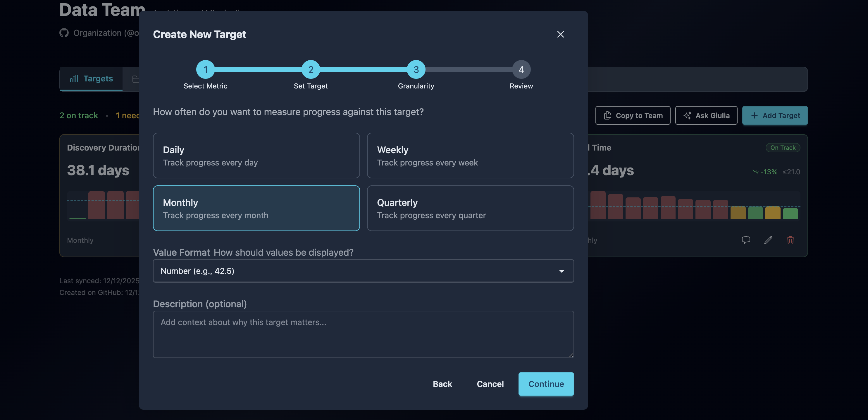Click the GitHub organization icon
868x420 pixels.
tap(64, 33)
